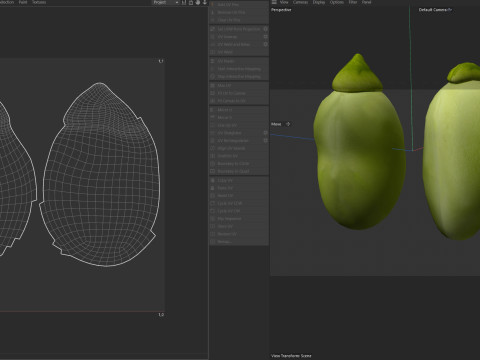
Task: Click the '1,0' UV corner label
Action: click(x=161, y=315)
